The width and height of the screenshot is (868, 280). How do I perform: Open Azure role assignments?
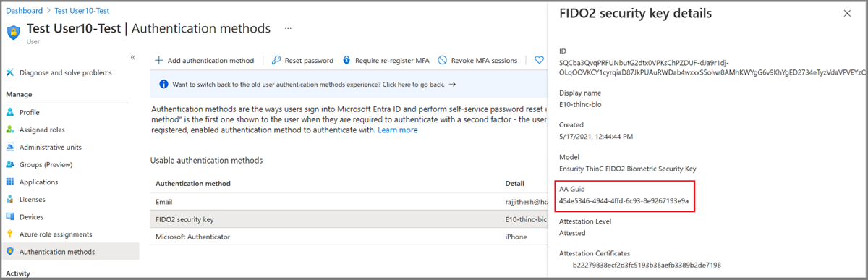[56, 234]
